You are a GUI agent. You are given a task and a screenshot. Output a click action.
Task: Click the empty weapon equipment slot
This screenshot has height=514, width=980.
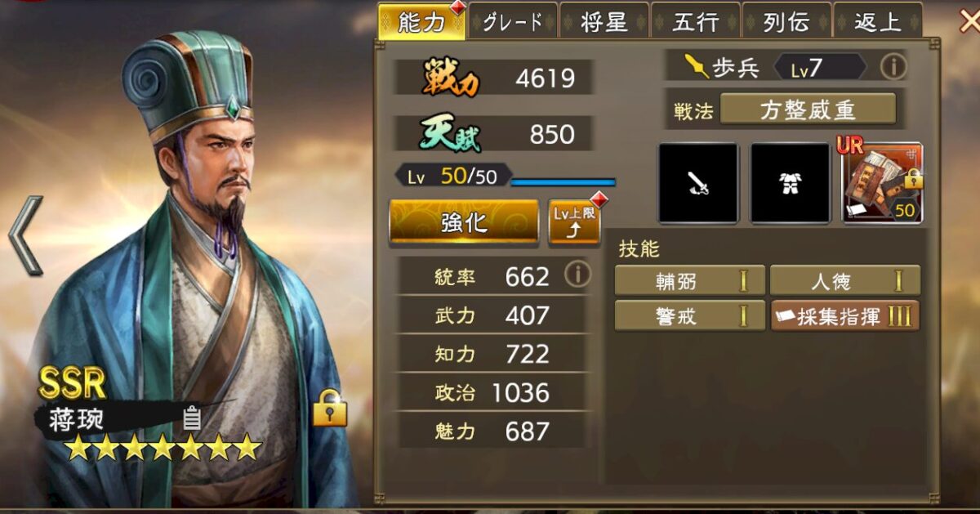coord(698,183)
